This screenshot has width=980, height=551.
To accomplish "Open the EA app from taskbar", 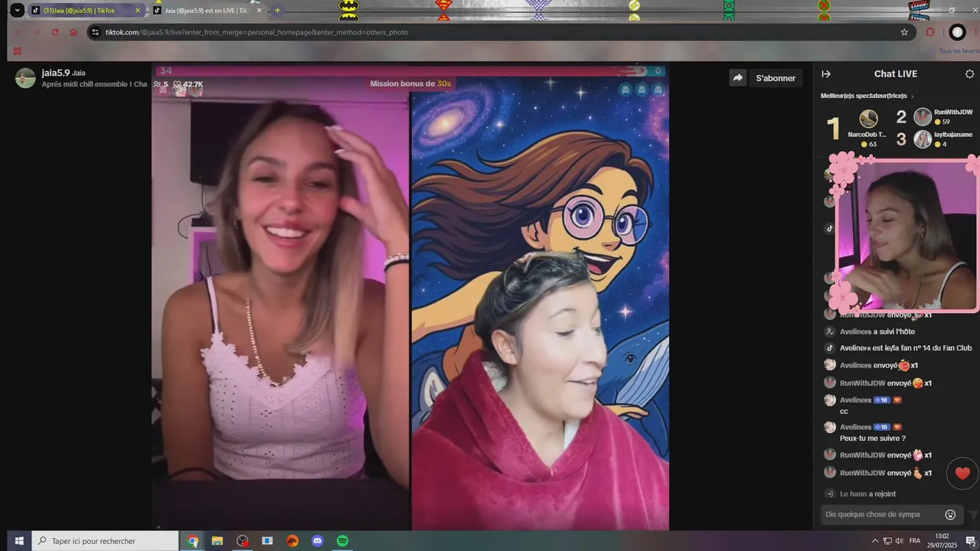I will pos(292,541).
